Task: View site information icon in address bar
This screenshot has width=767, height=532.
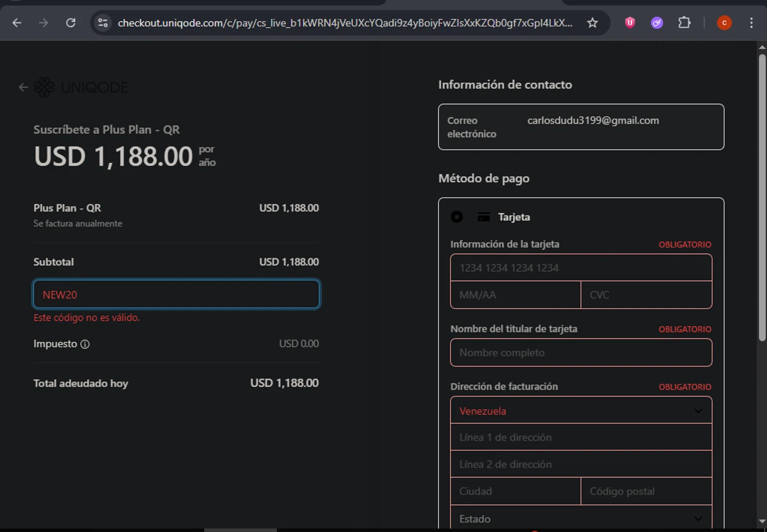Action: (x=103, y=22)
